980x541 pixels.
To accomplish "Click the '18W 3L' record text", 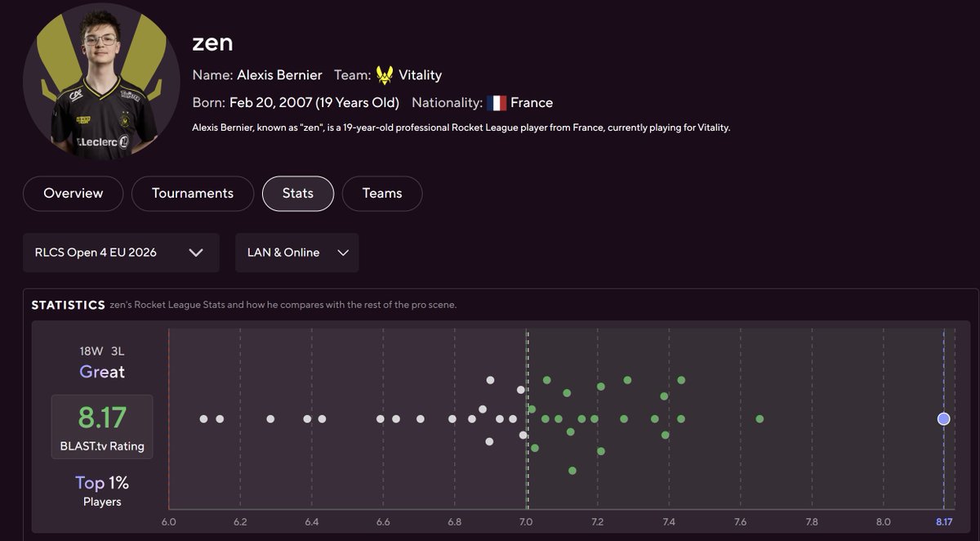I will 102,351.
